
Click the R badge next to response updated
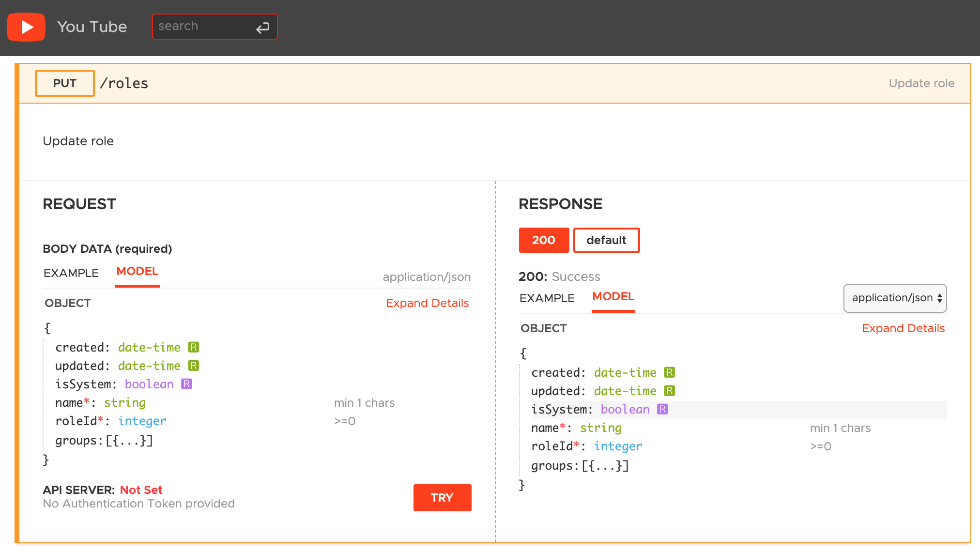(x=669, y=391)
